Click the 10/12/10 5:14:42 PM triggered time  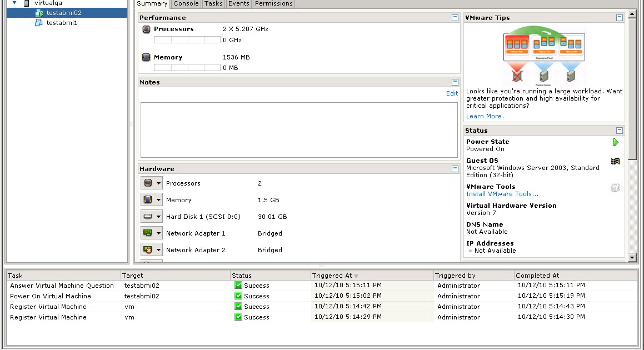348,306
